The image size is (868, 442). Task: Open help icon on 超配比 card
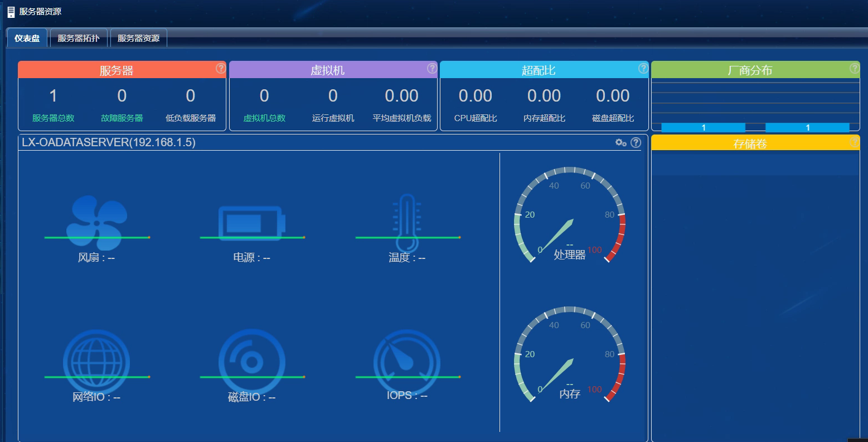643,68
